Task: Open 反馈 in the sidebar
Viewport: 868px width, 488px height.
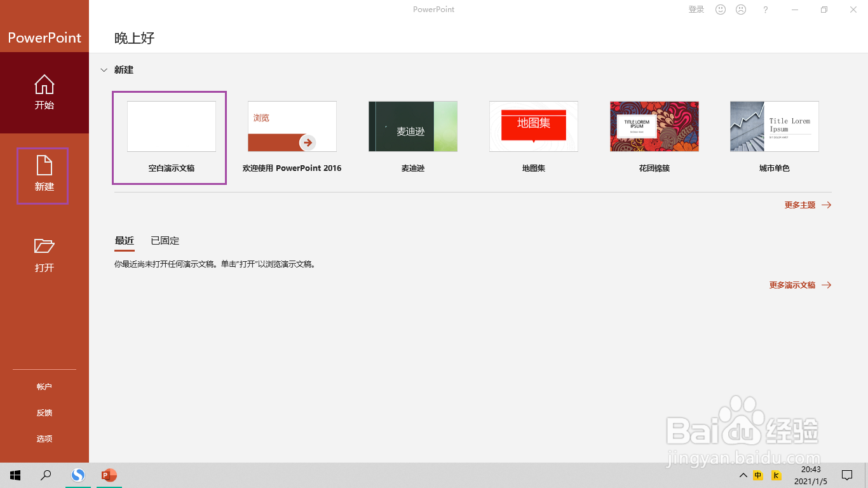Action: point(44,413)
